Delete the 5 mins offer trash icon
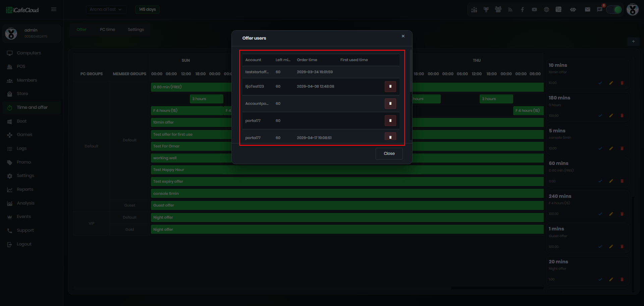The image size is (644, 306). 622,148
